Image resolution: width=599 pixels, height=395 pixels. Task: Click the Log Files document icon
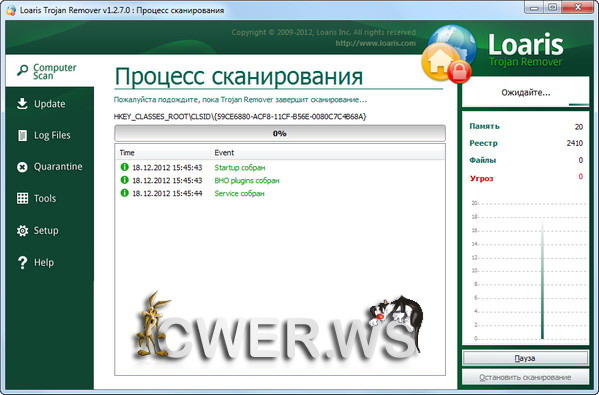pos(22,135)
